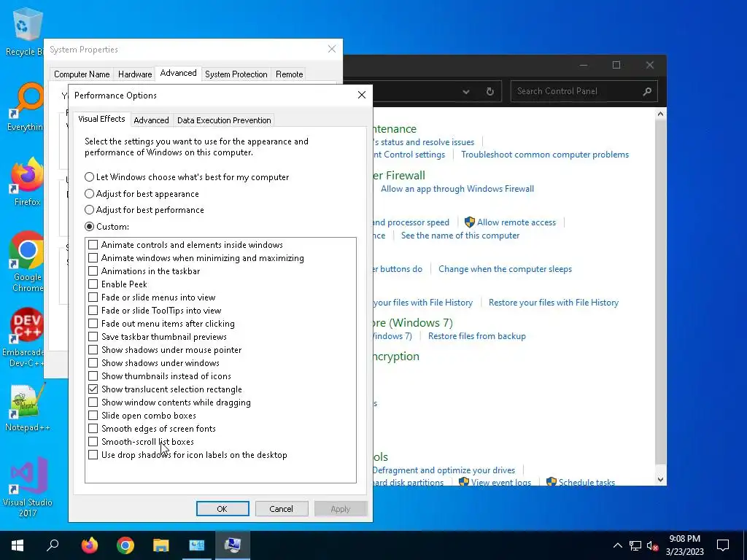The height and width of the screenshot is (560, 747).
Task: Open the Embarcadero Dev-C++ desktop icon
Action: [24, 337]
